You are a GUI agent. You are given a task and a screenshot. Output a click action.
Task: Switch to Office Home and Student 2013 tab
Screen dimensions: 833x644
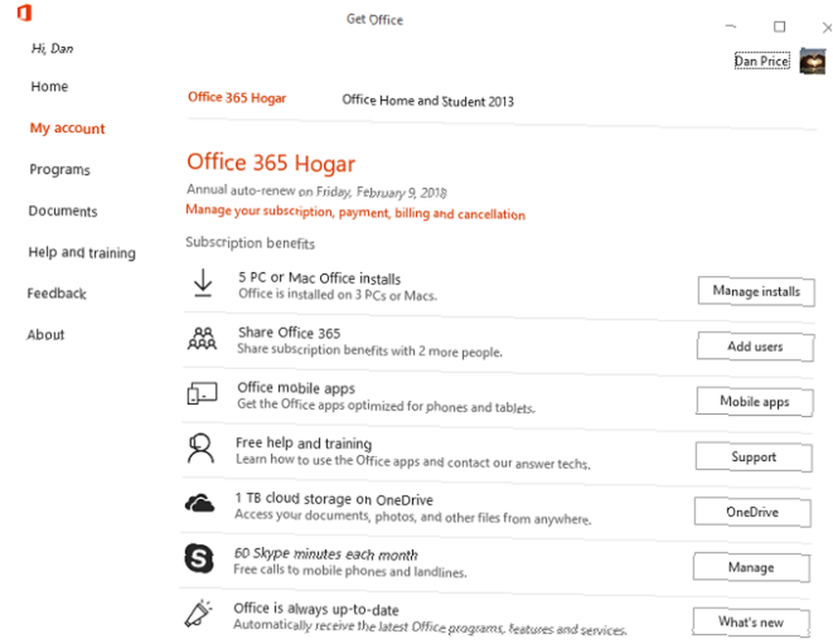click(x=427, y=101)
